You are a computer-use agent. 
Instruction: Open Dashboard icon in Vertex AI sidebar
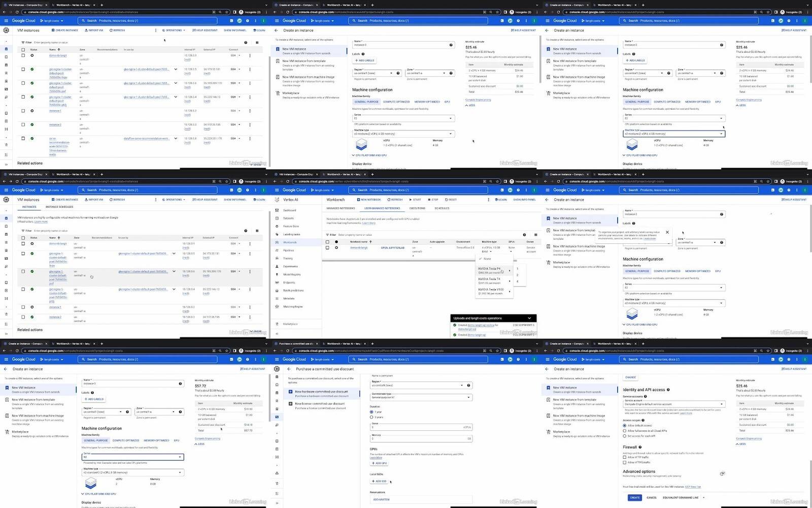point(277,210)
